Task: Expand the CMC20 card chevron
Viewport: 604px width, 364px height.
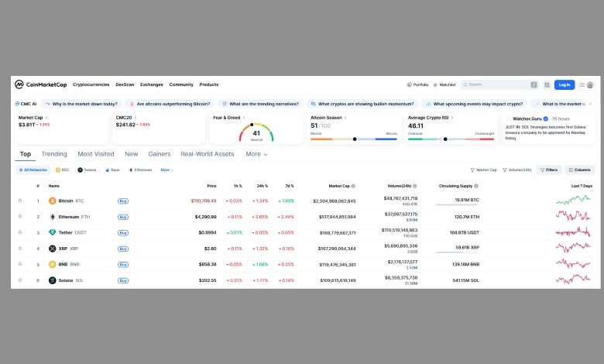Action: [136, 118]
